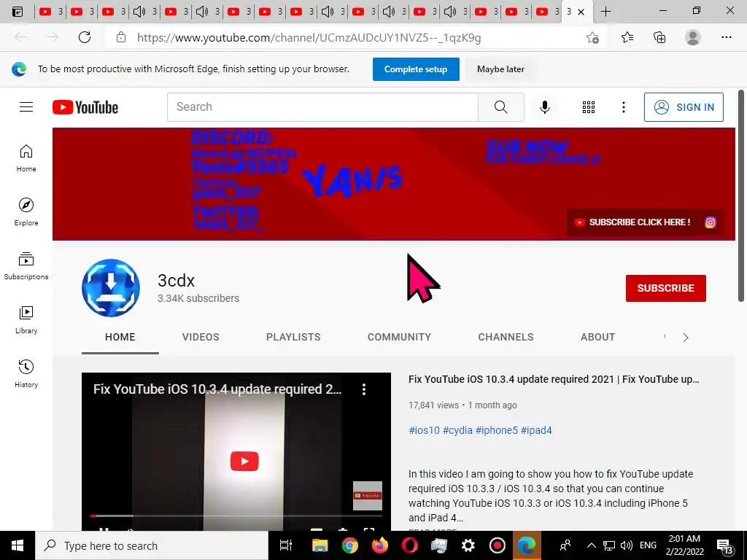The image size is (747, 560).
Task: Launch Google Chrome from the taskbar
Action: click(x=349, y=545)
